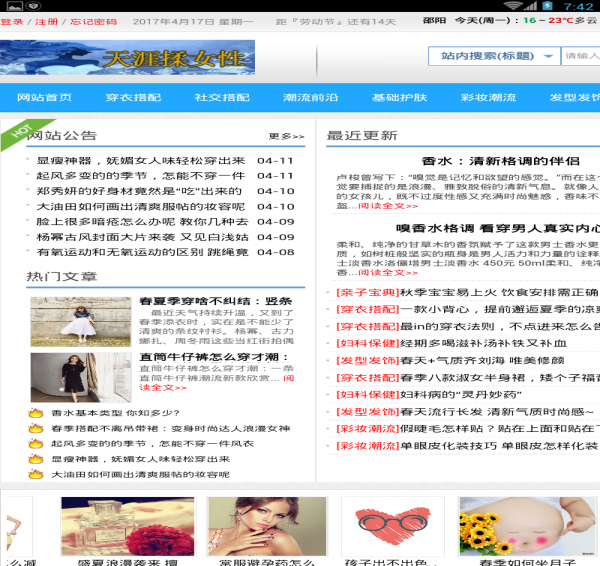Click the fire icon beside 春季搭配不离吊带裙

coord(36,429)
